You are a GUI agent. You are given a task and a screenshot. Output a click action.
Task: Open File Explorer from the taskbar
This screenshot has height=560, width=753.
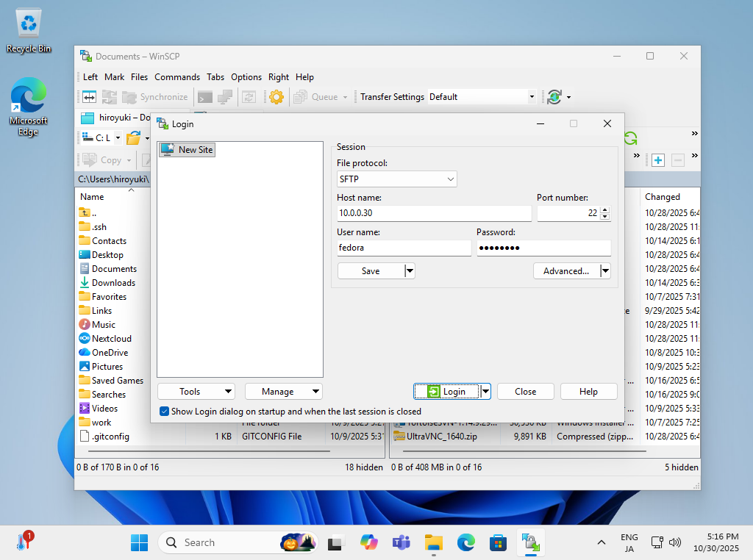pos(434,543)
